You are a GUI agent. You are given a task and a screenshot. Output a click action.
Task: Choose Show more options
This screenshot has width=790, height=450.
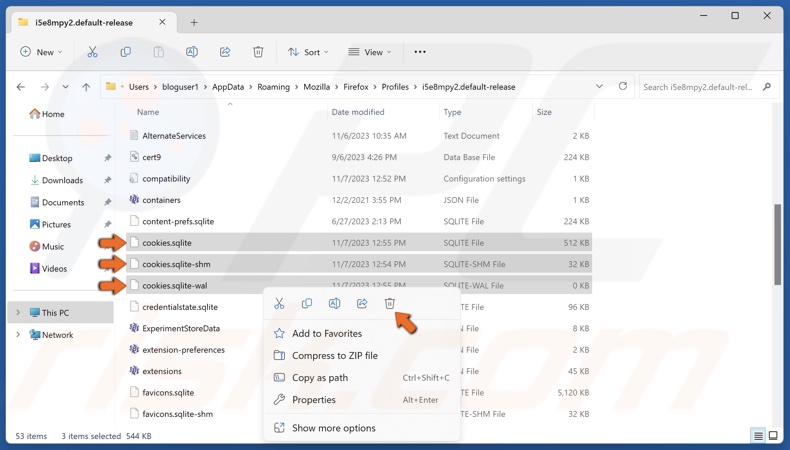pos(333,428)
